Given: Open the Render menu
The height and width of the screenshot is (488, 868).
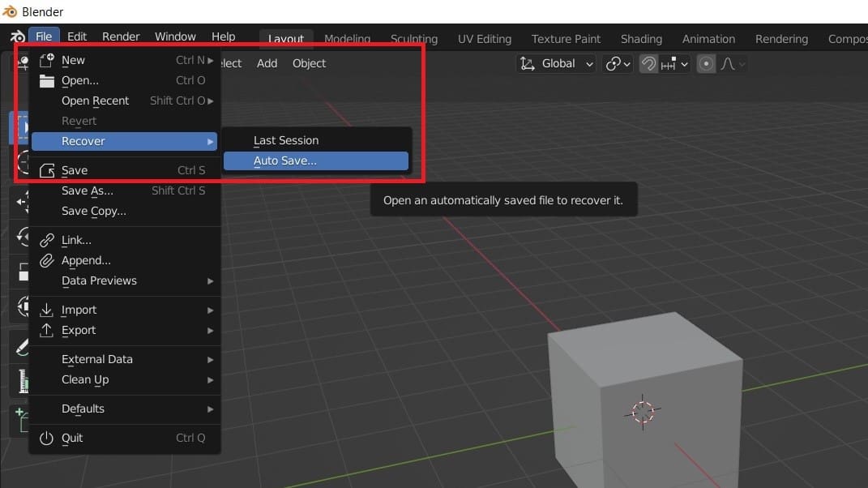Looking at the screenshot, I should coord(121,36).
